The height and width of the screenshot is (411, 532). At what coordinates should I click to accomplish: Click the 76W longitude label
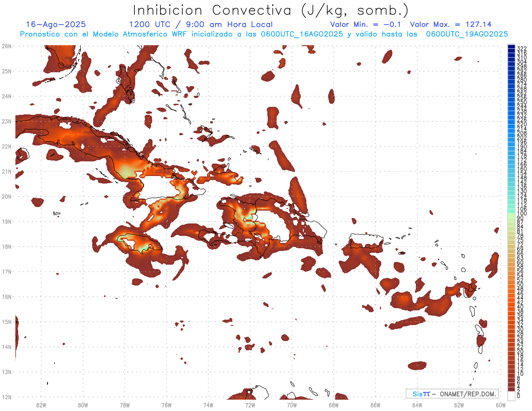pyautogui.click(x=166, y=405)
